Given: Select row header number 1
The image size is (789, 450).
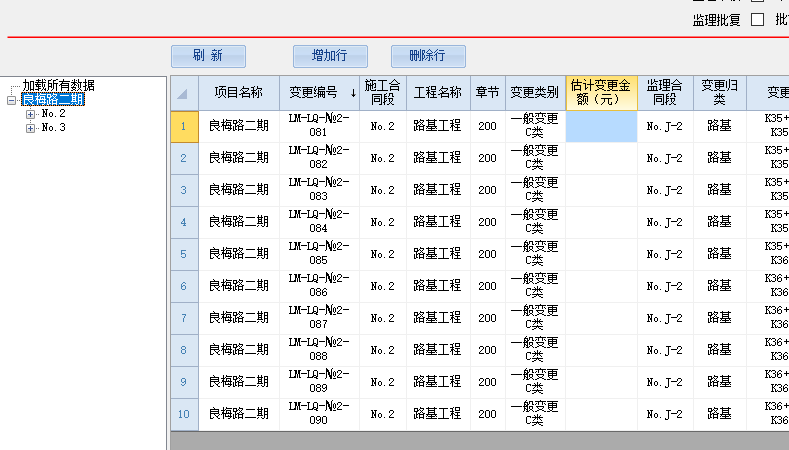Looking at the screenshot, I should click(184, 126).
